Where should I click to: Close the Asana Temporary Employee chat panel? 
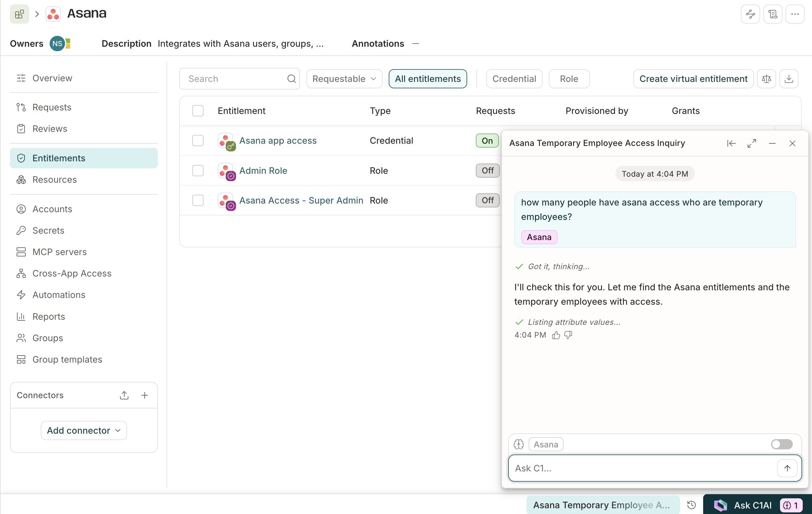(x=792, y=144)
